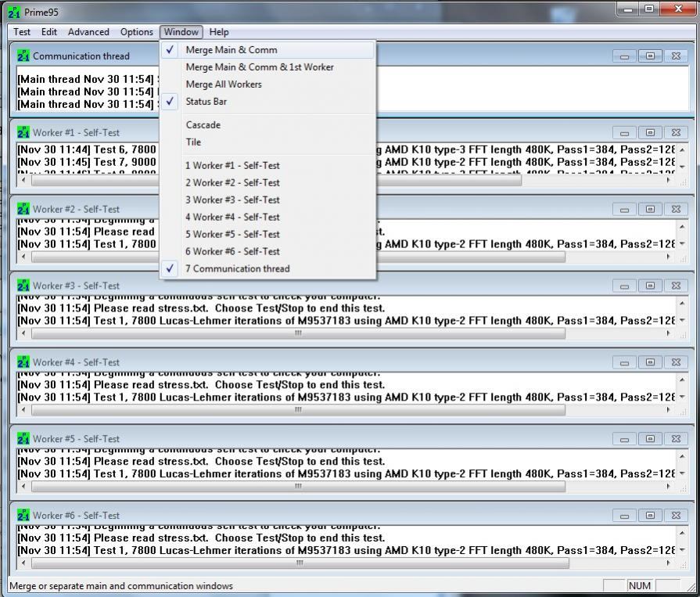Click Worker #6 vertical scroll-up arrow
Screen dimensions: 700x597
(x=683, y=533)
